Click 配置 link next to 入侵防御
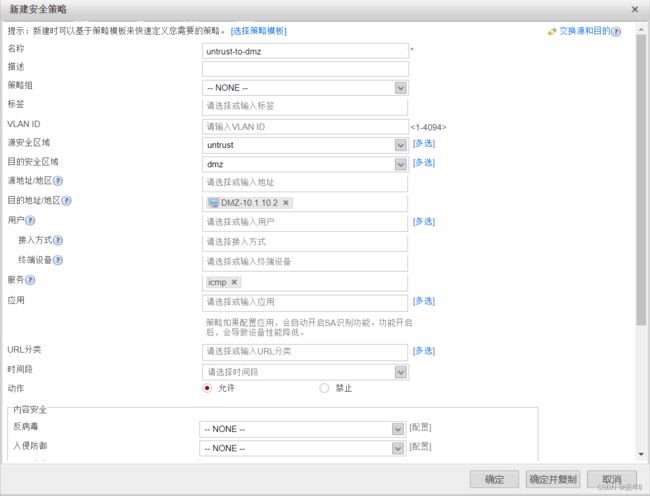 tap(420, 446)
